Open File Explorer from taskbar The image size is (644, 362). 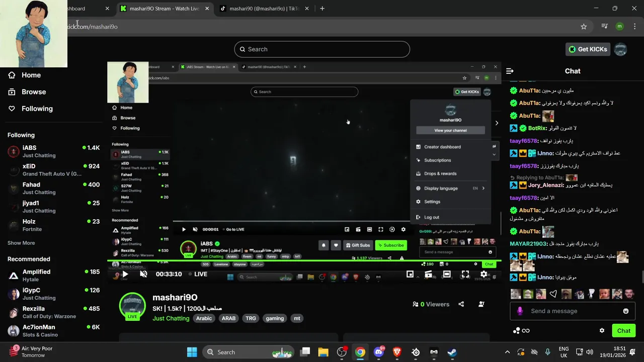click(323, 352)
